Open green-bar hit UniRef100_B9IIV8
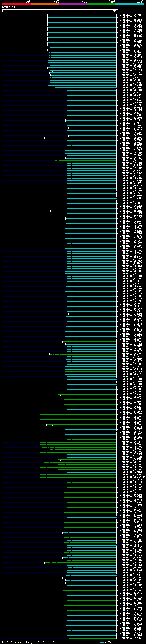The width and height of the screenshot is (146, 644). pyautogui.click(x=131, y=138)
